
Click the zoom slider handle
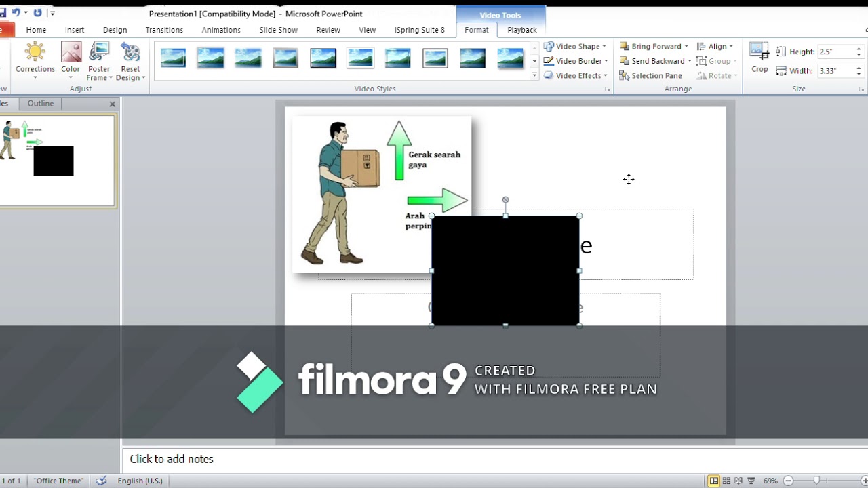click(816, 481)
